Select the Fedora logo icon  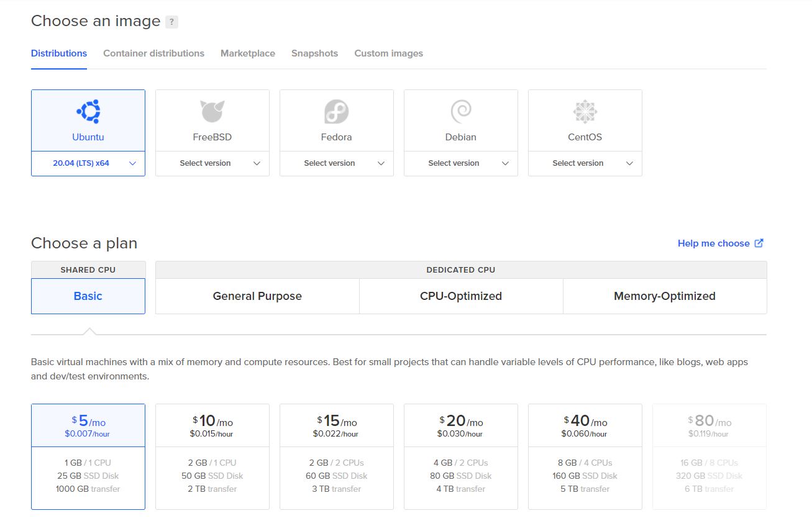pyautogui.click(x=336, y=112)
